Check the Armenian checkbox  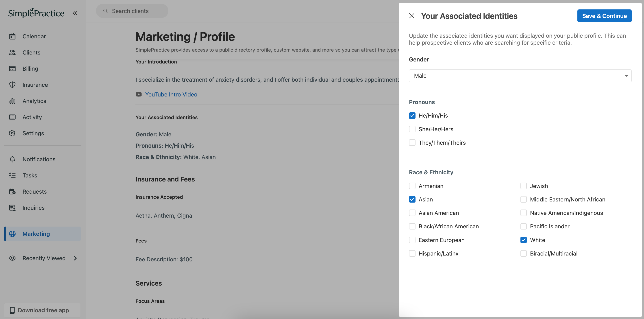pos(412,186)
